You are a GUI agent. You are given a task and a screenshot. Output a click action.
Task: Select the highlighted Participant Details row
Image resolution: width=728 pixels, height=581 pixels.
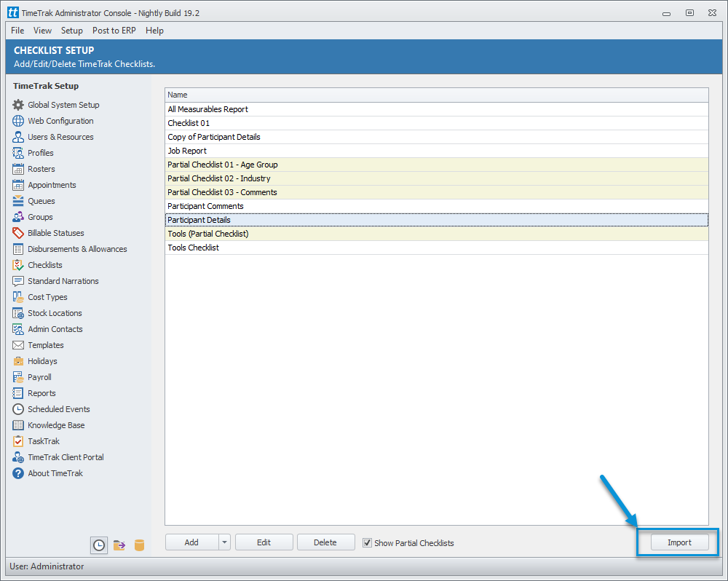point(436,220)
